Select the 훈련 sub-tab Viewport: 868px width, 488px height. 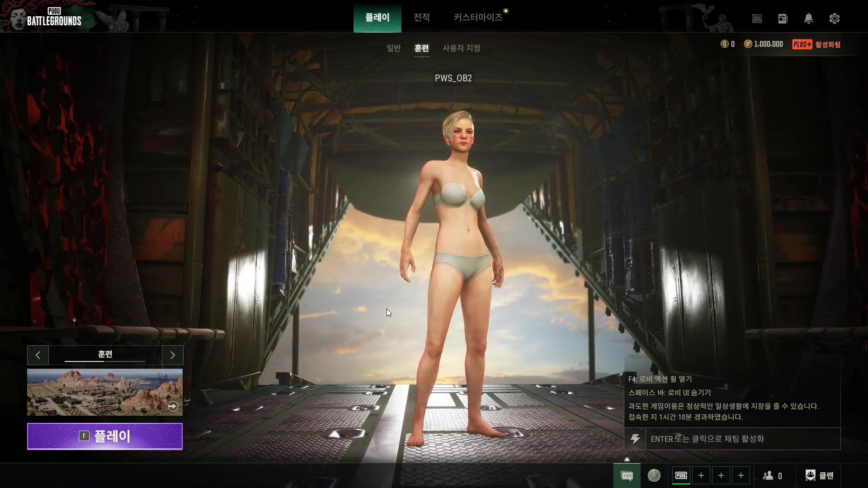[x=421, y=48]
